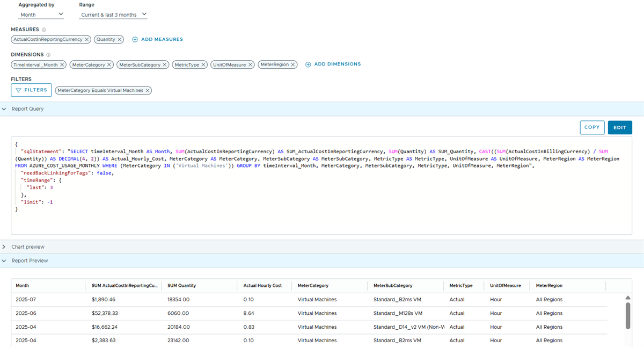Image resolution: width=644 pixels, height=347 pixels.
Task: Collapse the Report Preview section
Action: click(4, 261)
